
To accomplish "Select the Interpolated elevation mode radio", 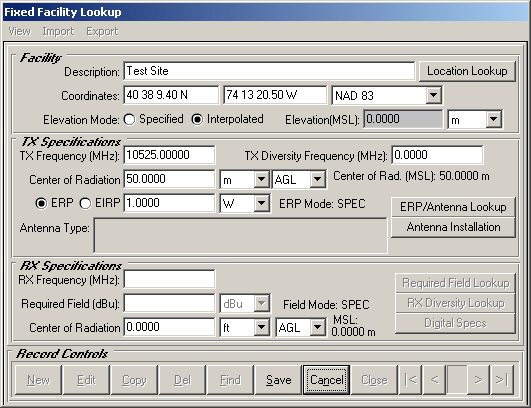I will coord(197,120).
